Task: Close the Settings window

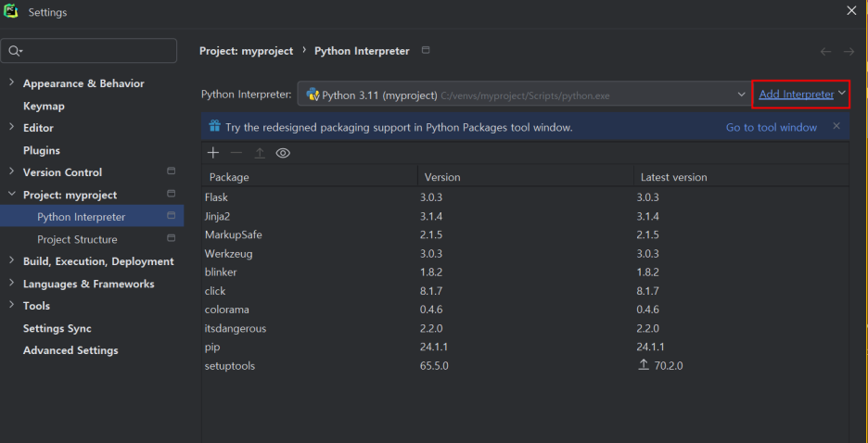Action: tap(851, 10)
